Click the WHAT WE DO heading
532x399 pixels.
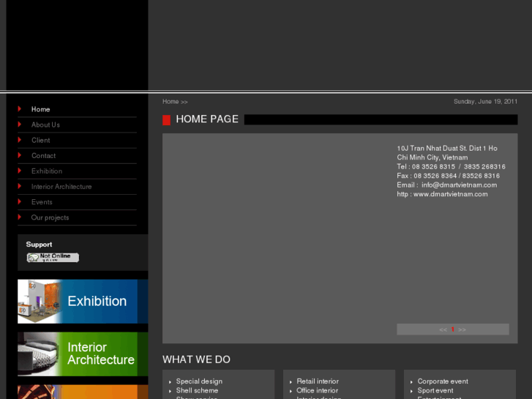click(x=196, y=359)
